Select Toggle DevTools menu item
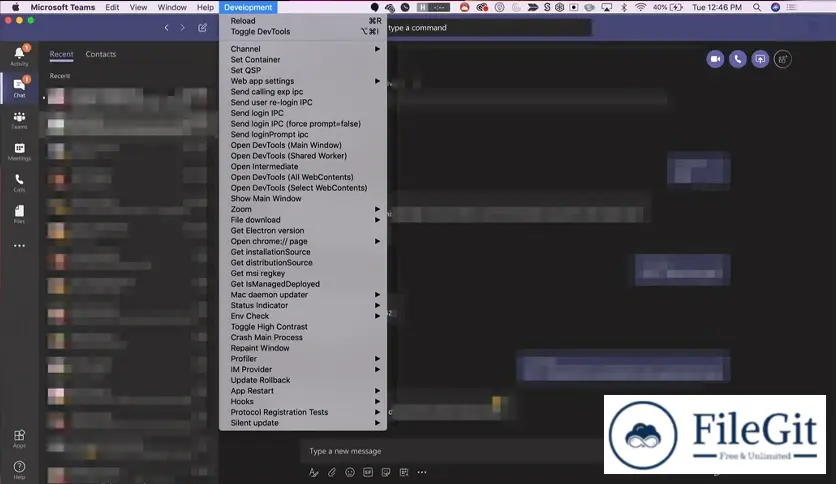836x484 pixels. (303, 31)
